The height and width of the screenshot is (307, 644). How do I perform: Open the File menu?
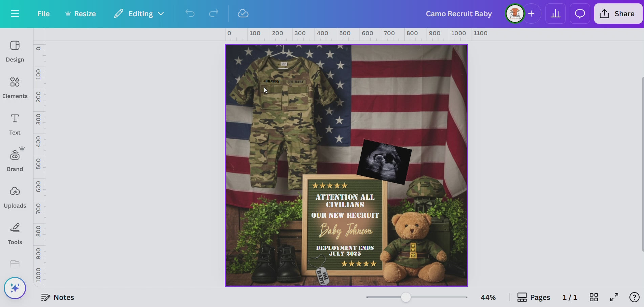tap(43, 14)
